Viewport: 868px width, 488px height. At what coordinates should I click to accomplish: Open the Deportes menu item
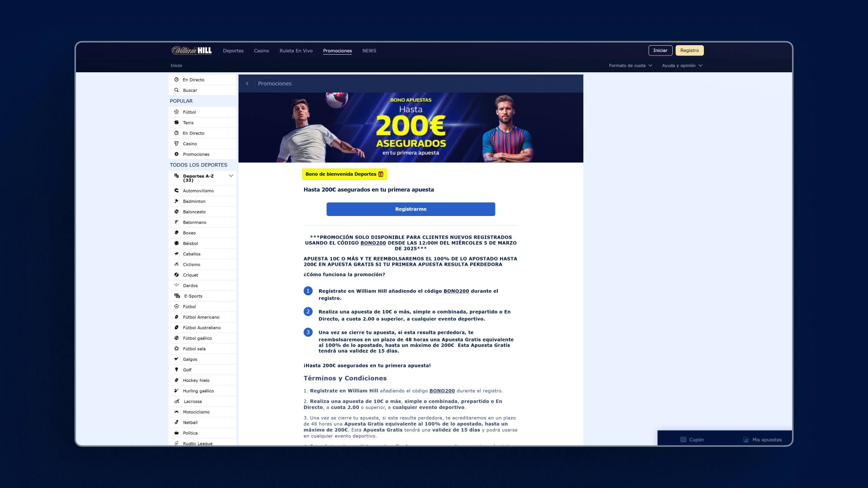pyautogui.click(x=233, y=51)
